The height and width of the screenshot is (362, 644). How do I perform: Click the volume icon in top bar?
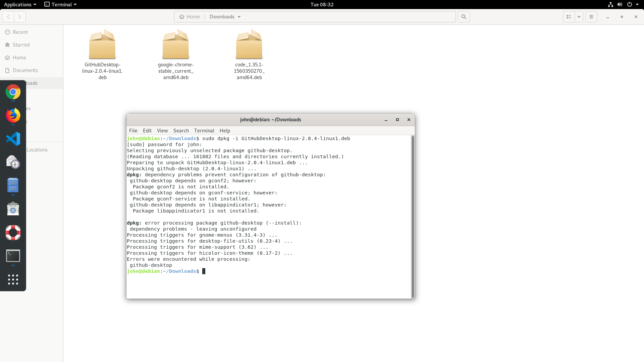(620, 4)
